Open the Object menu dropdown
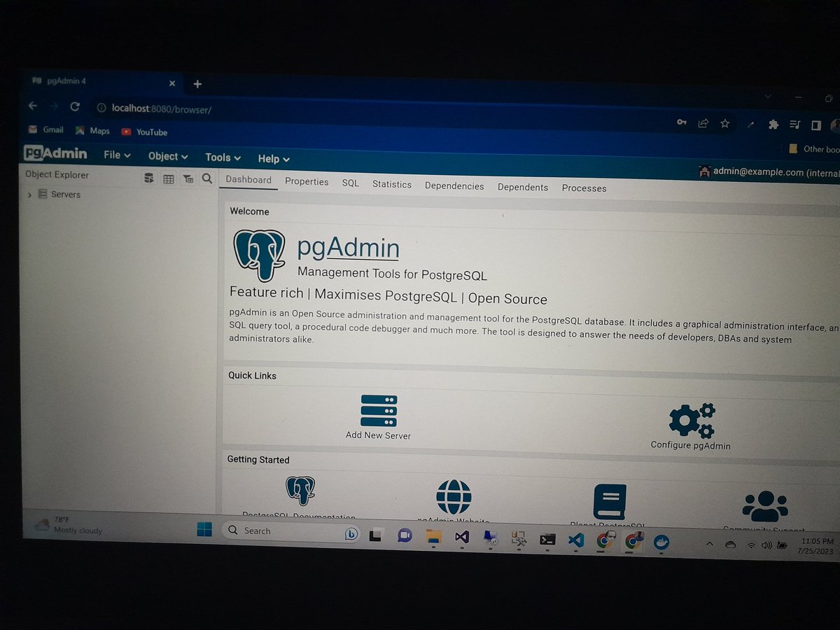This screenshot has width=840, height=630. (x=168, y=157)
